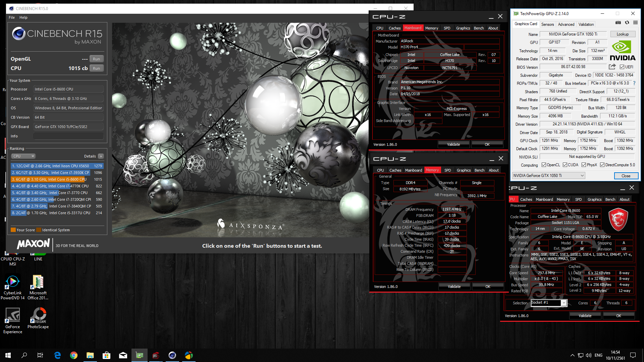Open the Socket #1 selection dropdown in CPU-Z
644x362 pixels.
tap(549, 303)
